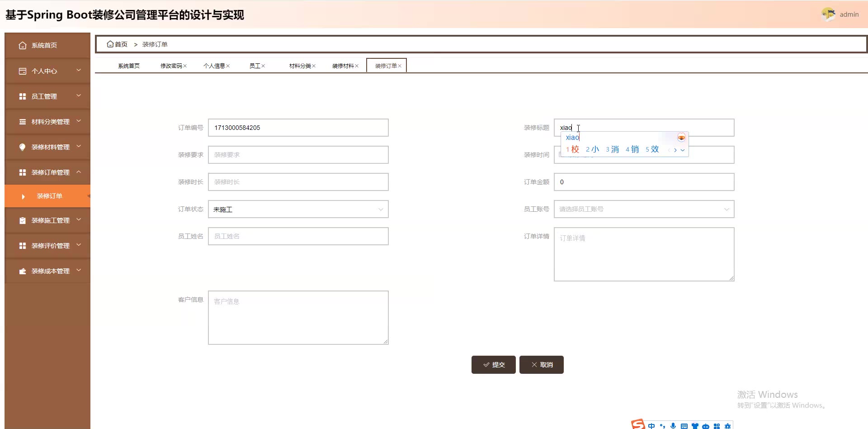868x429 pixels.
Task: Expand the 装修施工管理 menu chevron
Action: pos(79,219)
